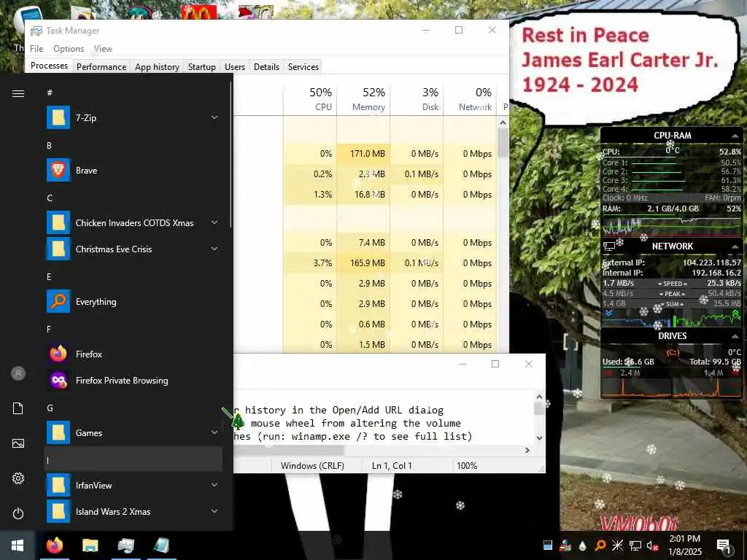Select the 165.9 MB memory cell
The image size is (747, 560).
(363, 262)
